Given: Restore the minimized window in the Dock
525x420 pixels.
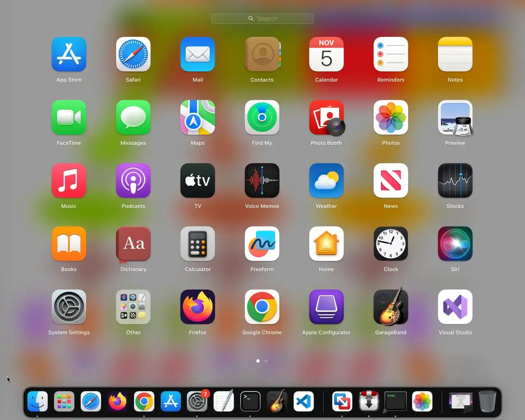Looking at the screenshot, I should click(460, 402).
